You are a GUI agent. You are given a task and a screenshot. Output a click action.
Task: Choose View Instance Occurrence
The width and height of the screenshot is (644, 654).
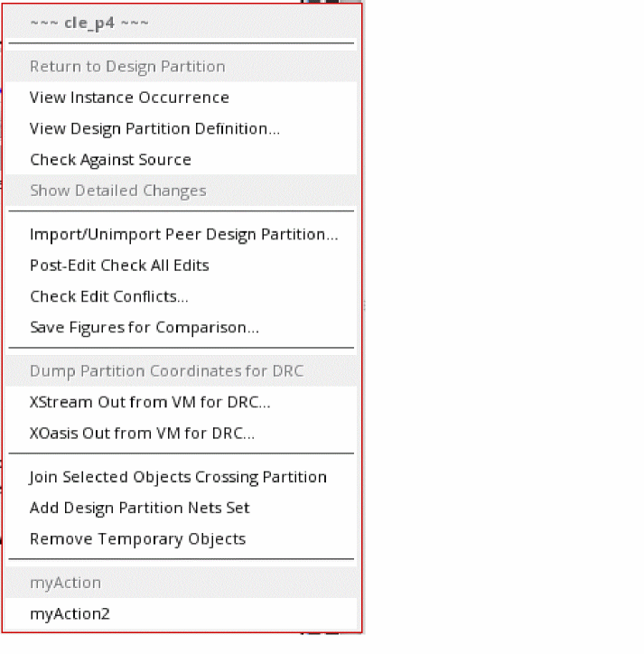pos(129,98)
